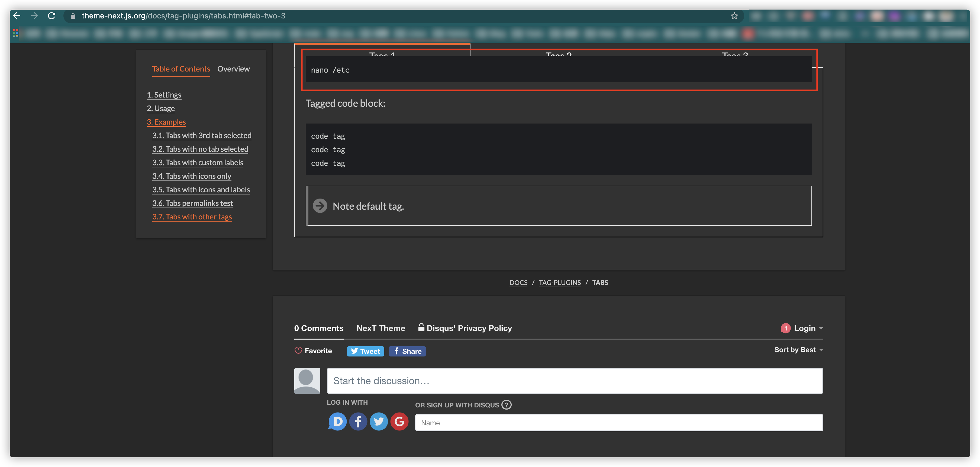Open the Disqus sign-up help question mark

506,405
